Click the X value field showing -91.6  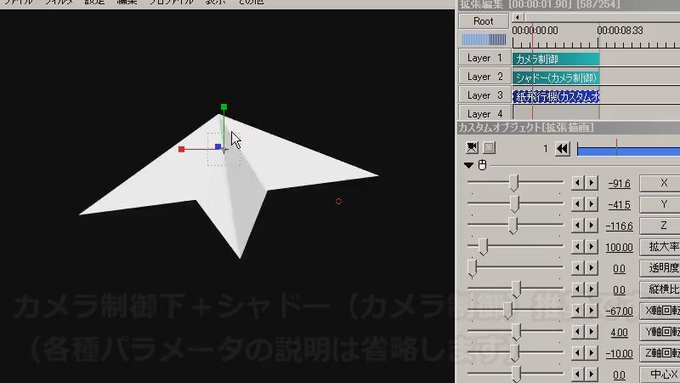pyautogui.click(x=619, y=183)
